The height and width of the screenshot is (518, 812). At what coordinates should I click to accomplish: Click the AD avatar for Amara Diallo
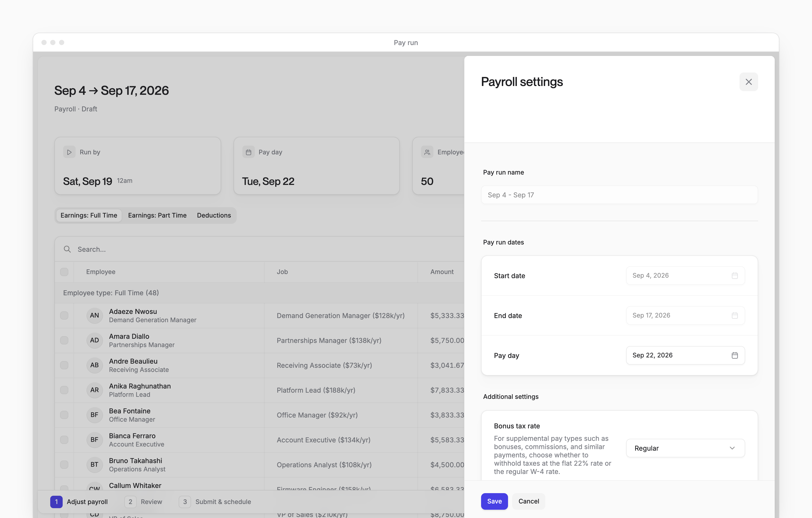click(x=95, y=340)
